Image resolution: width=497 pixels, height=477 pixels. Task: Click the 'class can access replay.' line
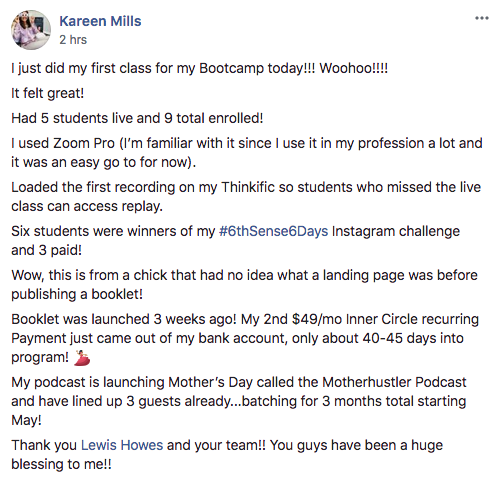point(87,206)
